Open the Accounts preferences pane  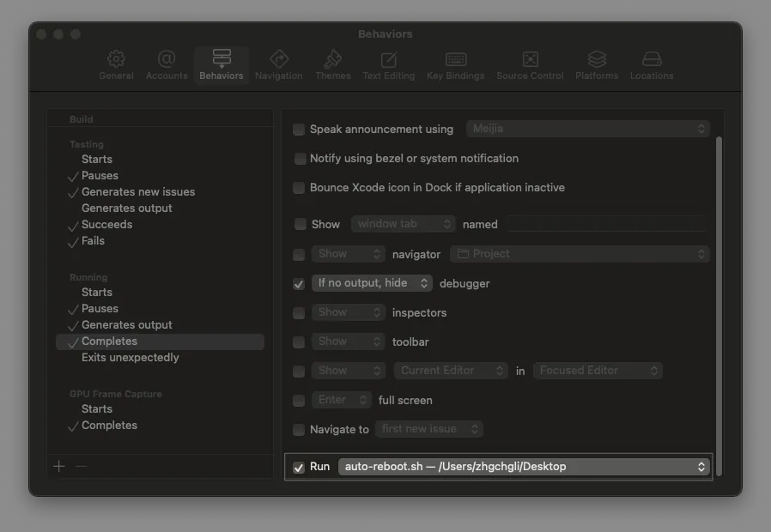[x=167, y=65]
